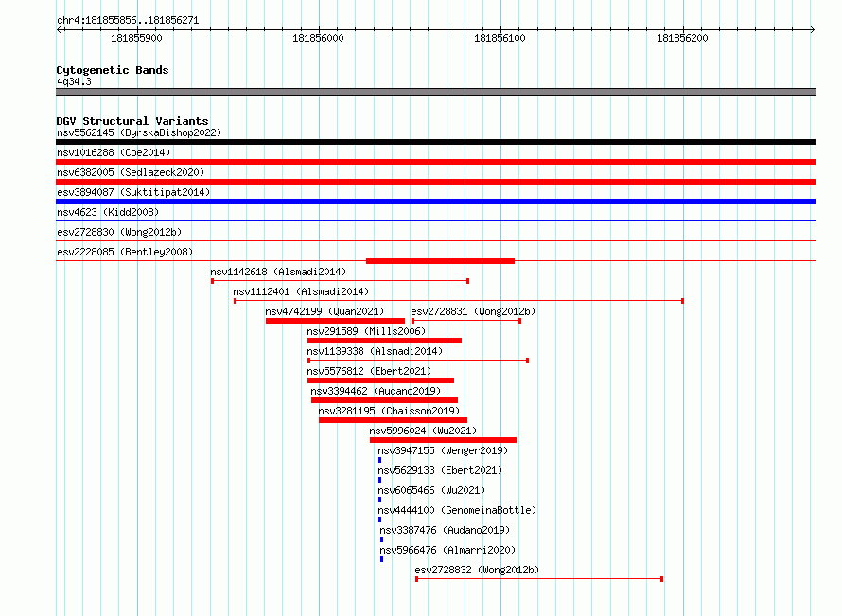
Task: Open the esv2728830 (Wong2012b) label
Action: point(119,232)
